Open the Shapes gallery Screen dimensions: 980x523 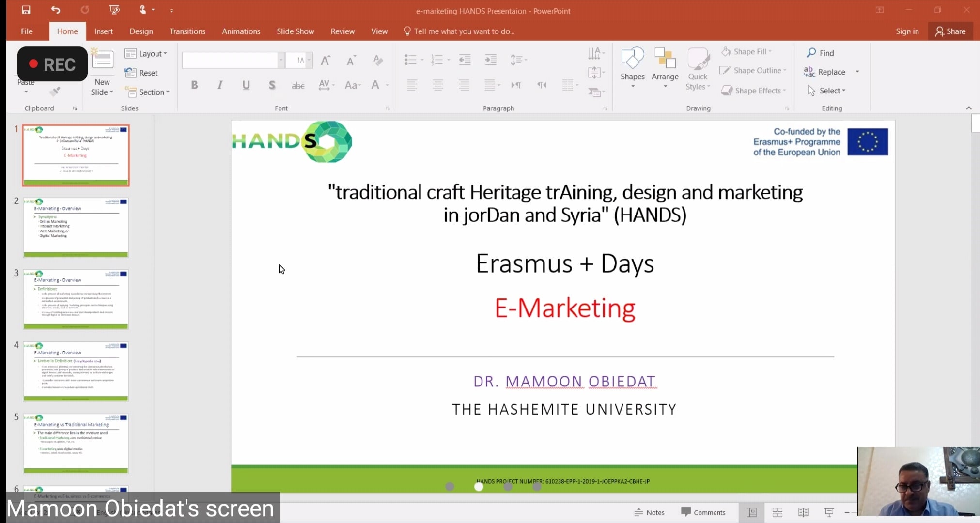pos(633,68)
